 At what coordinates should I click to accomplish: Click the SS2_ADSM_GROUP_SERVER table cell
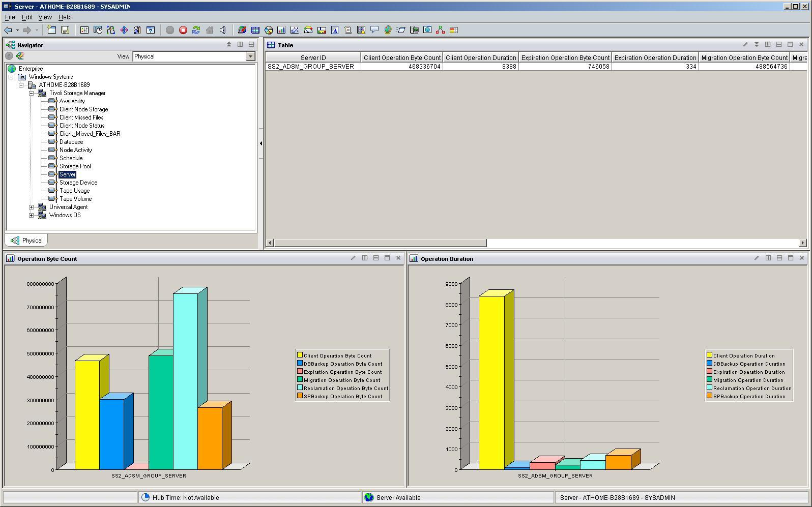tap(313, 67)
